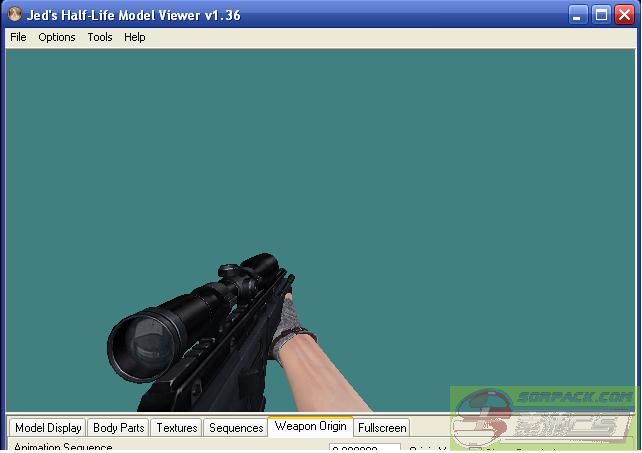Click the window title bar text
The height and width of the screenshot is (453, 642).
pyautogui.click(x=132, y=15)
